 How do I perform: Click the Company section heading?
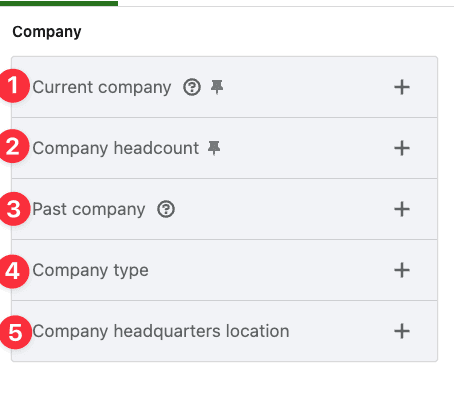coord(47,32)
